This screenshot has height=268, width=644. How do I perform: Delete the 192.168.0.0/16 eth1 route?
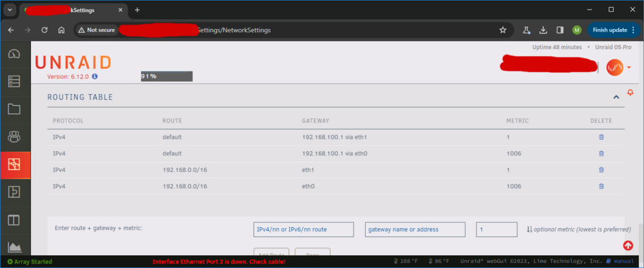coord(601,170)
